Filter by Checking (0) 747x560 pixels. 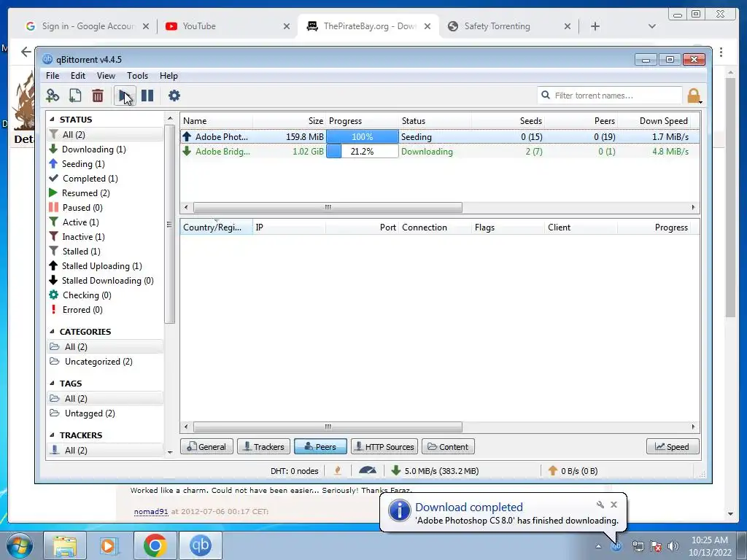click(x=105, y=295)
